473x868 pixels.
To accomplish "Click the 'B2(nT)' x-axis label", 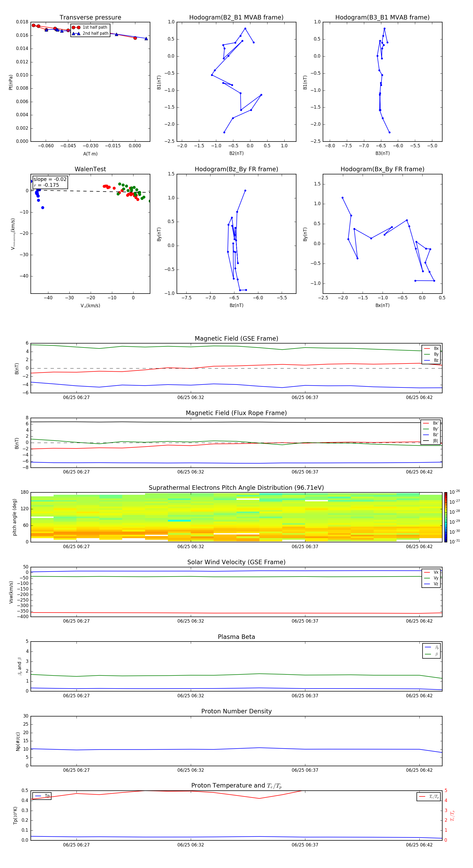I will coord(236,153).
